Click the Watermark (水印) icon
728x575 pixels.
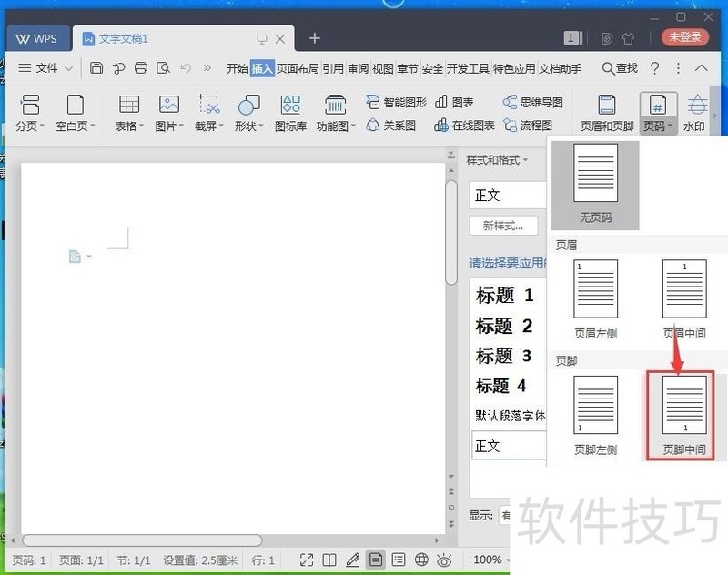(695, 113)
